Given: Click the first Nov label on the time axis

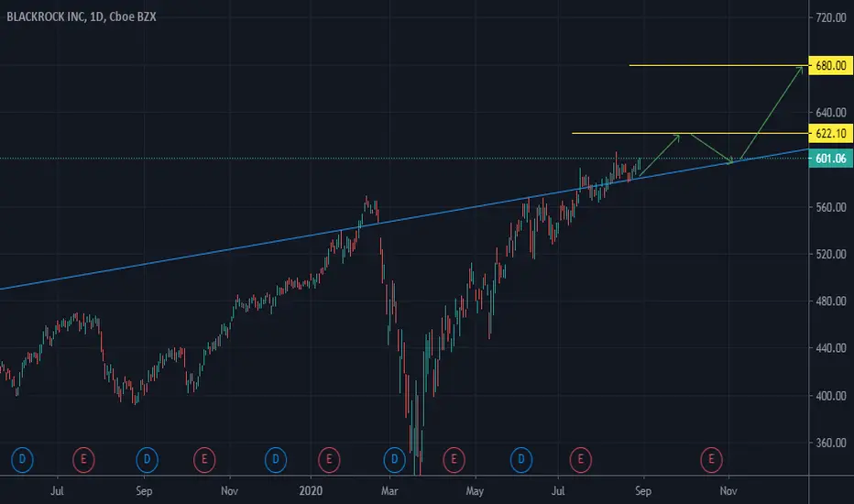Looking at the screenshot, I should 229,491.
